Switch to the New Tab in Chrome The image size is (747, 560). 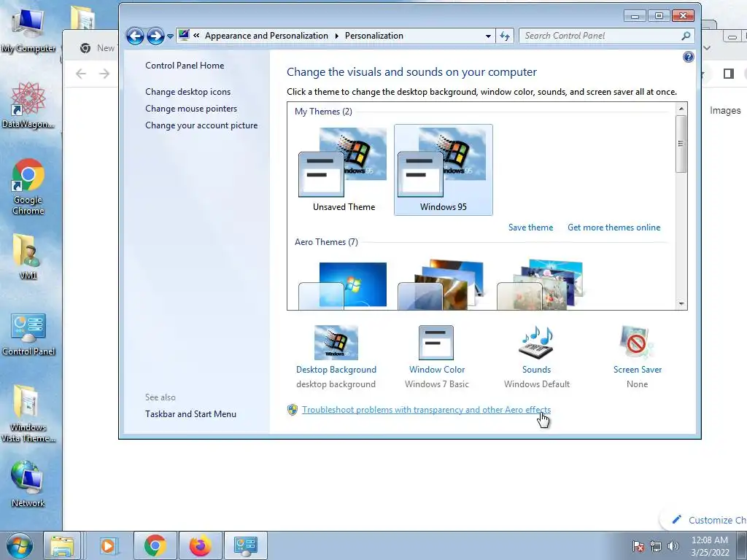98,47
